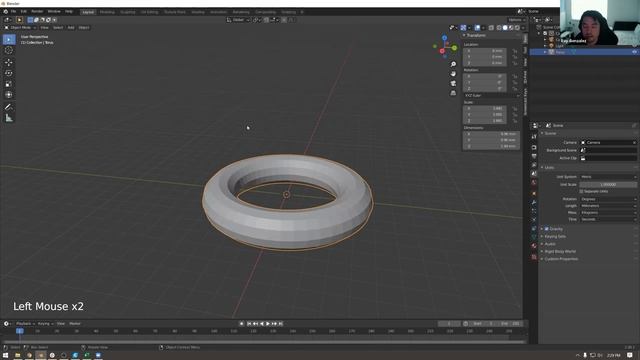640x360 pixels.
Task: Open the Object Mode dropdown
Action: click(x=20, y=27)
